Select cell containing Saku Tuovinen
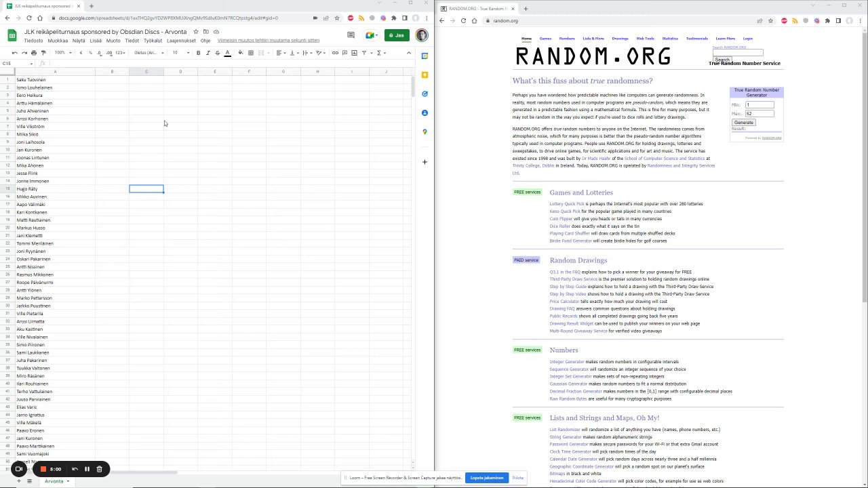The height and width of the screenshot is (488, 868). click(x=56, y=80)
